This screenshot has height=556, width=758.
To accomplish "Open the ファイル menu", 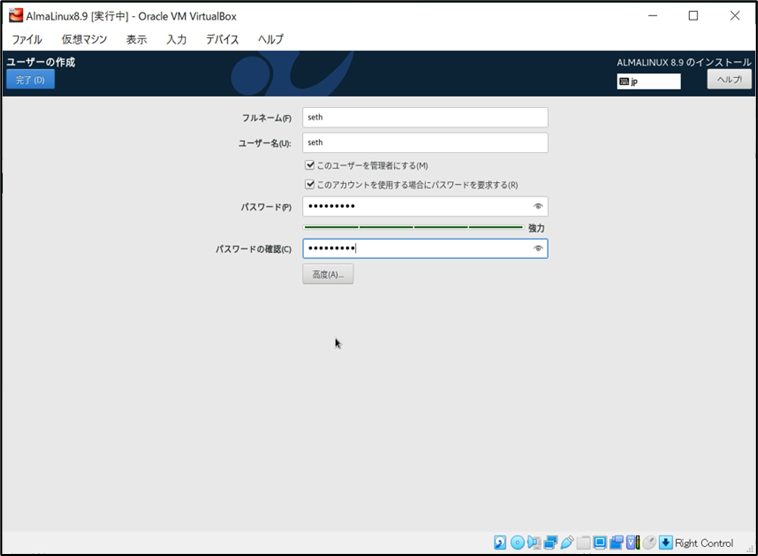I will [27, 39].
